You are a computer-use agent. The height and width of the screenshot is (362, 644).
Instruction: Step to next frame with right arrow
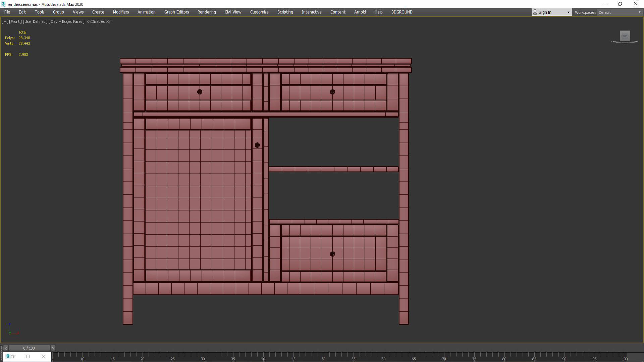[53, 348]
